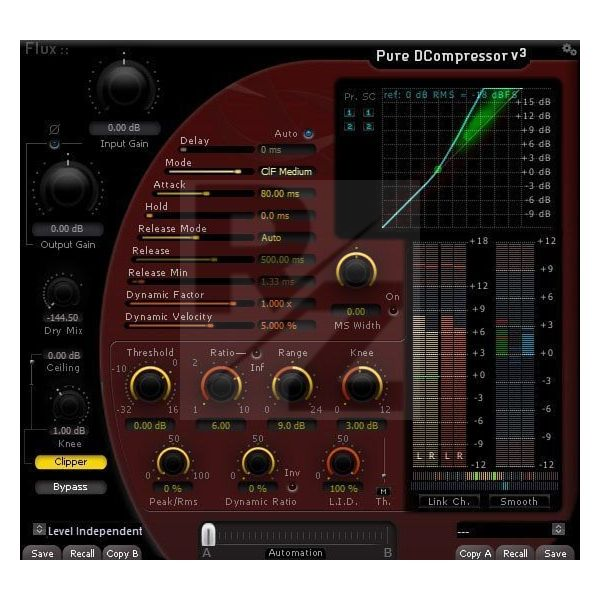Click the threshold point on compression curve

tap(438, 169)
